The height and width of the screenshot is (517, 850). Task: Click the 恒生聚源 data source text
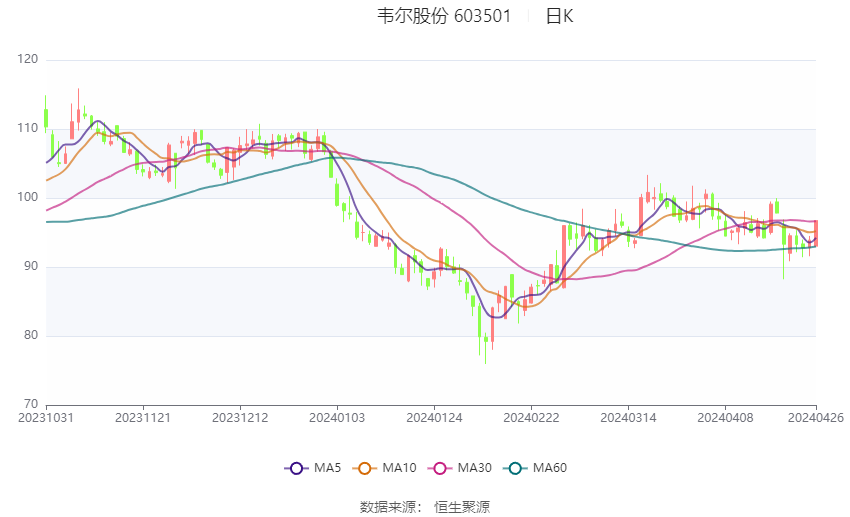point(461,507)
